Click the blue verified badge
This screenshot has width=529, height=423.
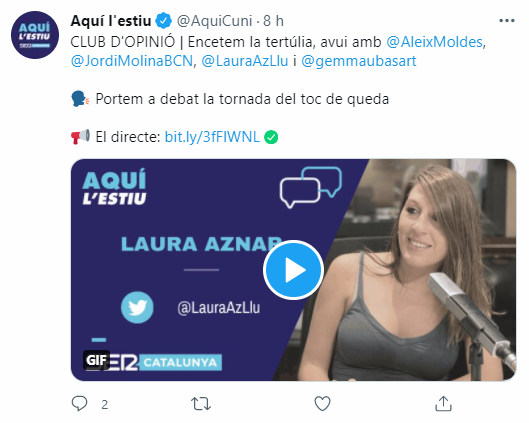pyautogui.click(x=164, y=21)
